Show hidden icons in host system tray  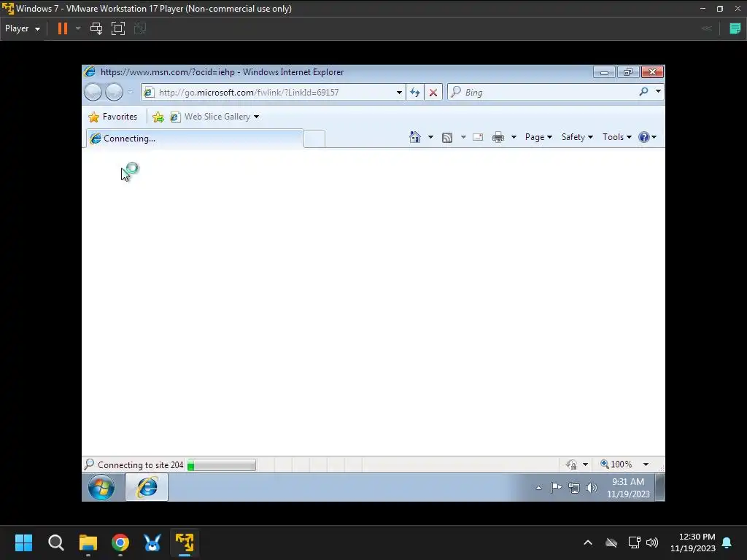click(588, 542)
